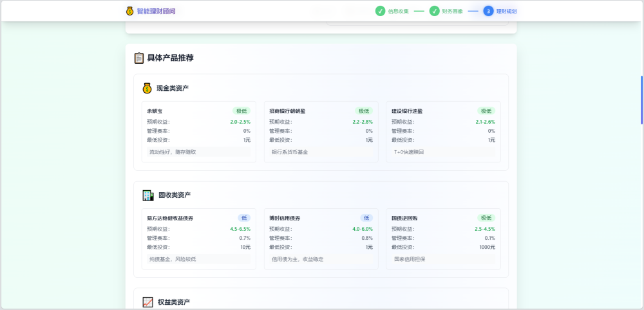
Task: Click the 极低 risk badge on 国债逆回购
Action: [486, 218]
